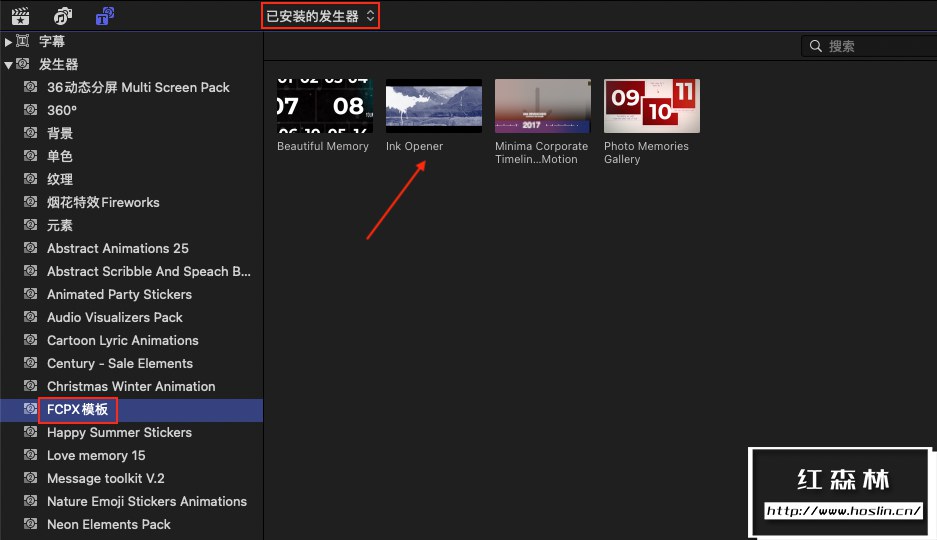Select Message toolkit V.2 category
937x540 pixels.
pyautogui.click(x=131, y=478)
